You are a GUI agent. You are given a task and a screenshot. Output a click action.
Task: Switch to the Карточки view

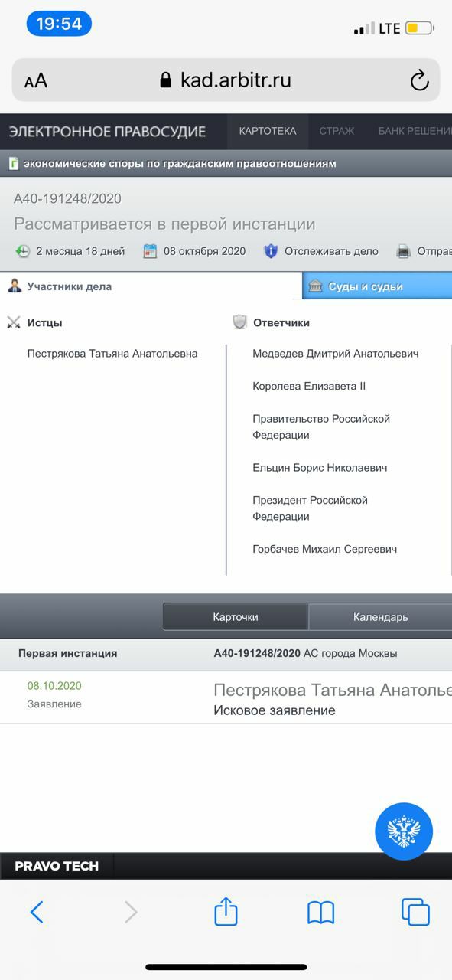click(x=235, y=616)
